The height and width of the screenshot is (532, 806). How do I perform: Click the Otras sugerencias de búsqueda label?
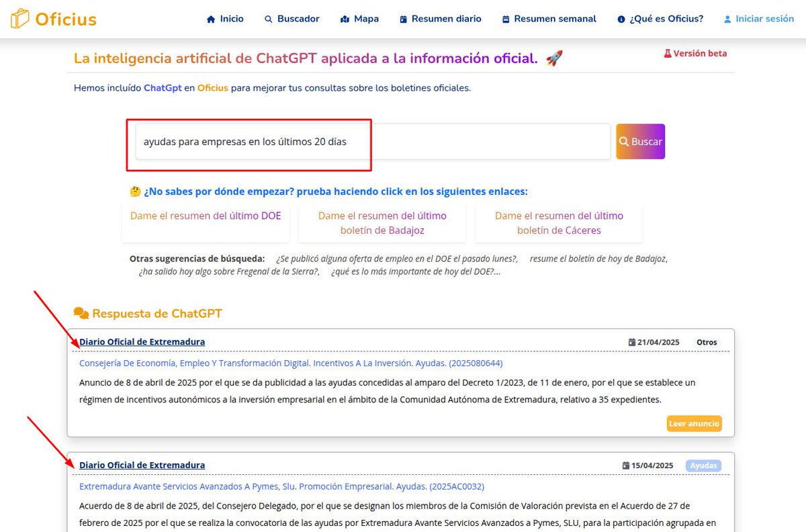[x=197, y=258]
